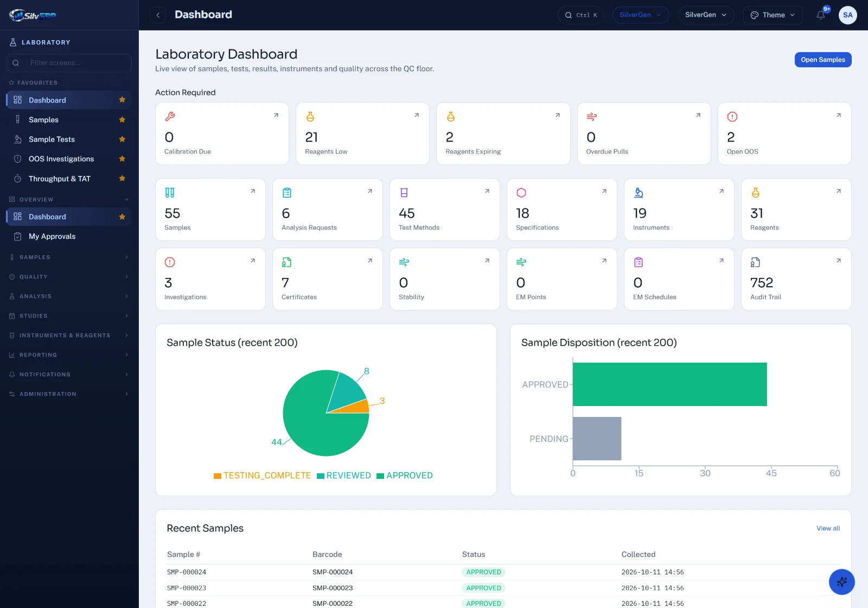Viewport: 868px width, 608px height.
Task: Click the Reagents flask icon in overview
Action: pos(756,193)
